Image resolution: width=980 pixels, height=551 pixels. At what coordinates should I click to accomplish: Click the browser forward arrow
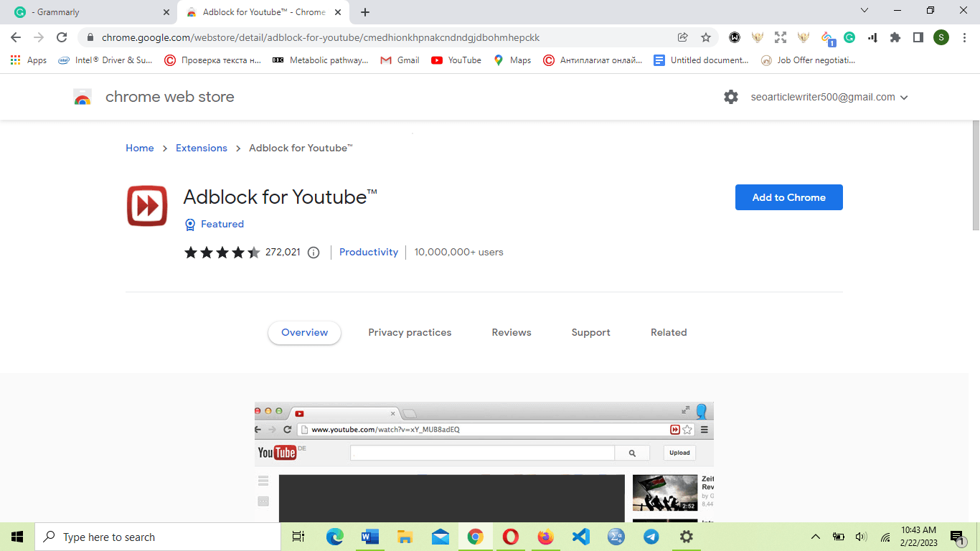[39, 37]
